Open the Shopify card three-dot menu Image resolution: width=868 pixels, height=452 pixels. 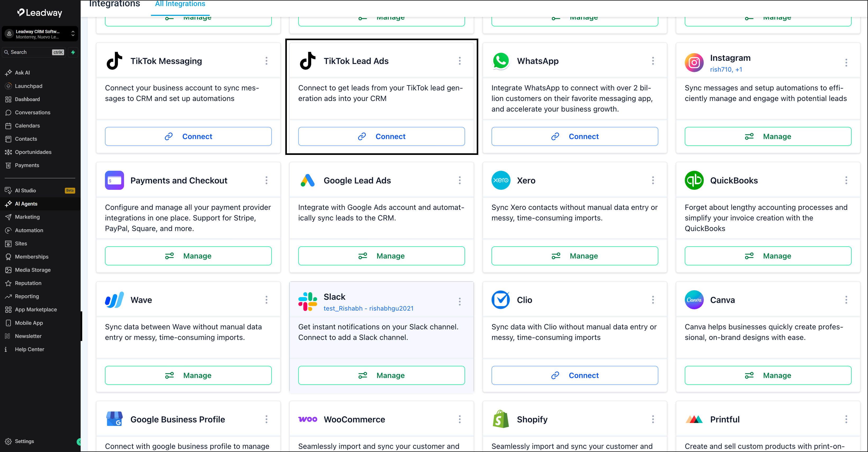pos(653,419)
